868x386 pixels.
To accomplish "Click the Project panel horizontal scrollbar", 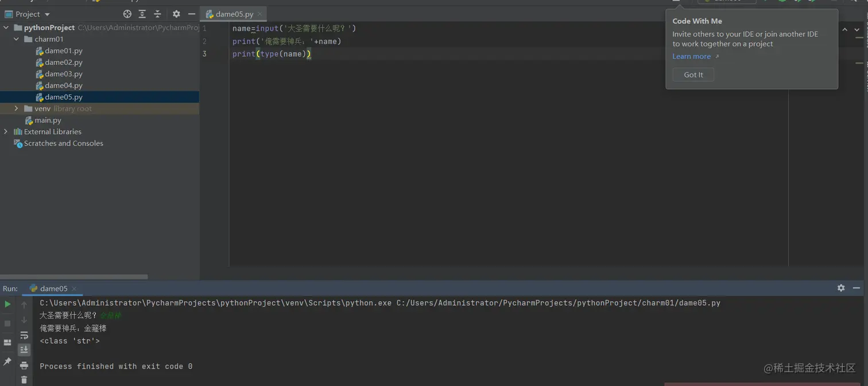I will point(74,276).
